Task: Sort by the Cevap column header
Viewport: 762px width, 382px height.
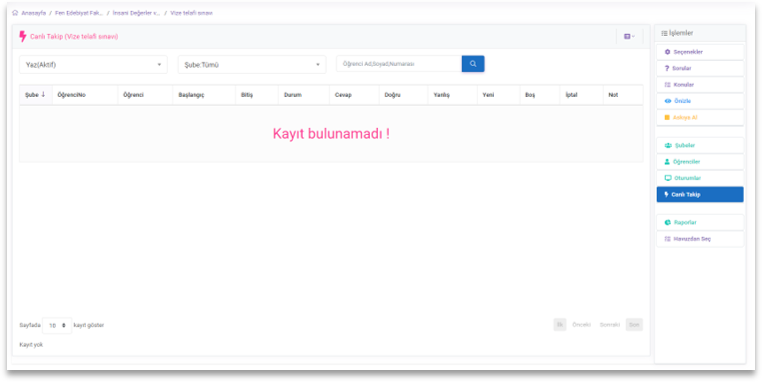Action: click(x=354, y=95)
